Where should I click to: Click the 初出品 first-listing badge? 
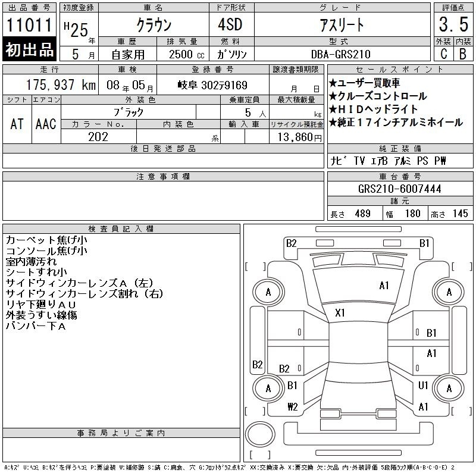(30, 49)
